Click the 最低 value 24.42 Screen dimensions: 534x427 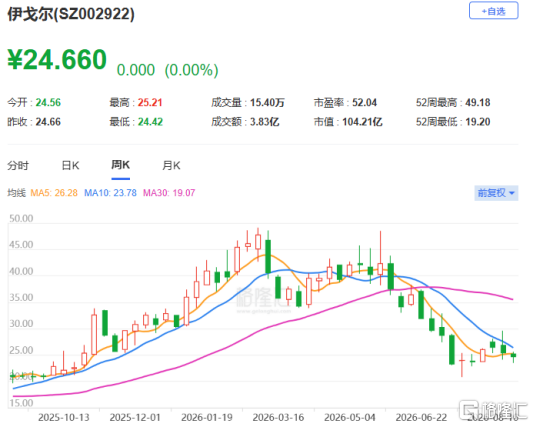pos(150,122)
